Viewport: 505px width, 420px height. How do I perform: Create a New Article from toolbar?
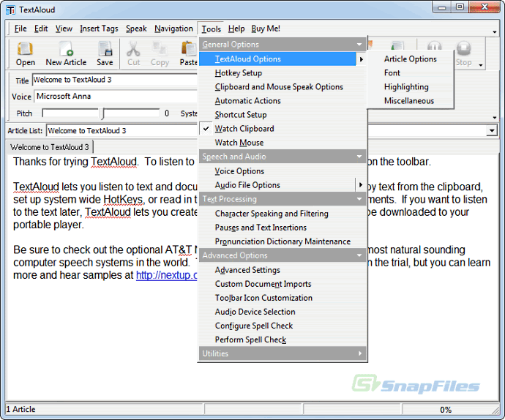coord(66,54)
